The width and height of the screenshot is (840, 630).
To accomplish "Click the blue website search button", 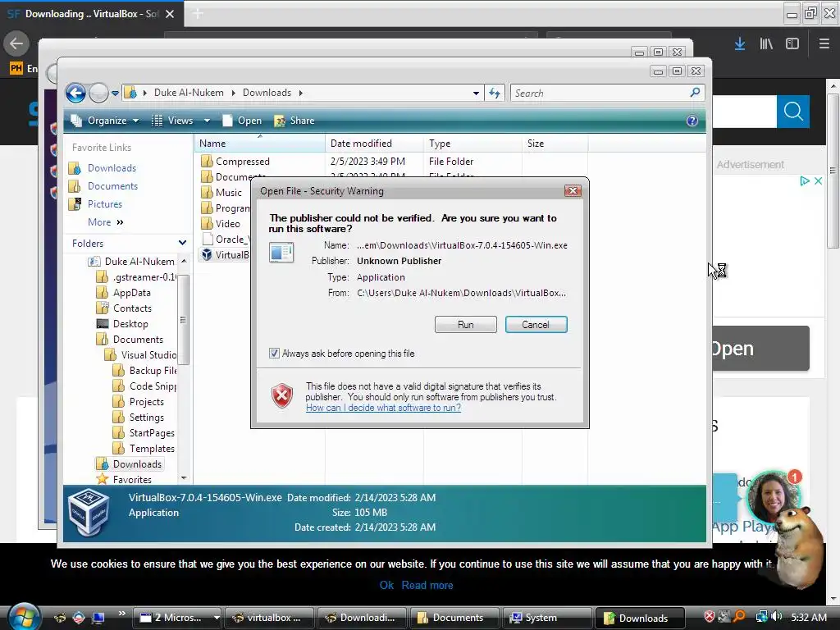I will pos(793,112).
